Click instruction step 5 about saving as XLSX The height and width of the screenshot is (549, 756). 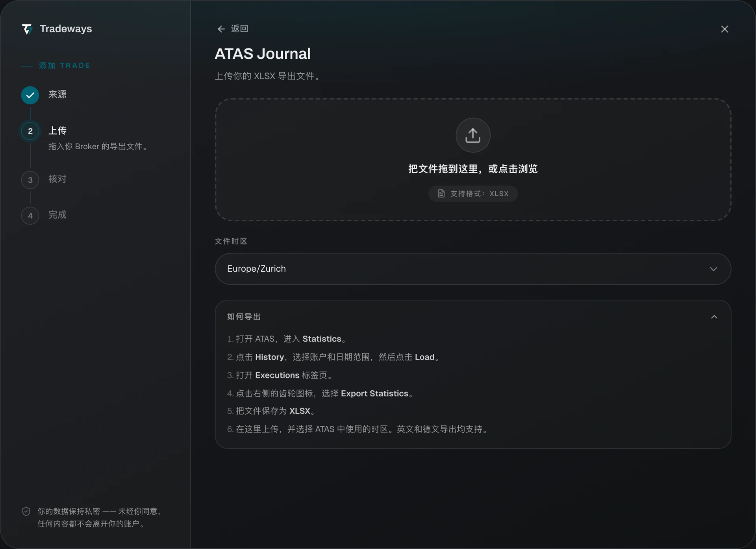coord(271,411)
